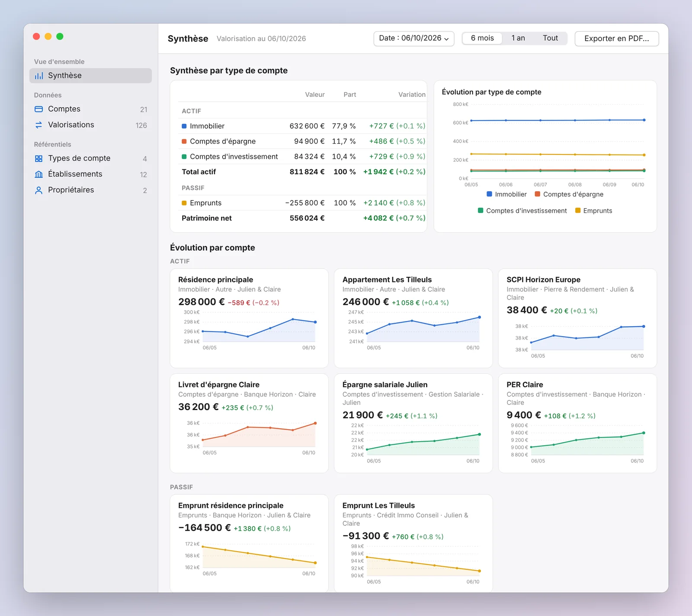The image size is (692, 616).
Task: Toggle Comptes d'épargne series in chart legend
Action: click(569, 194)
